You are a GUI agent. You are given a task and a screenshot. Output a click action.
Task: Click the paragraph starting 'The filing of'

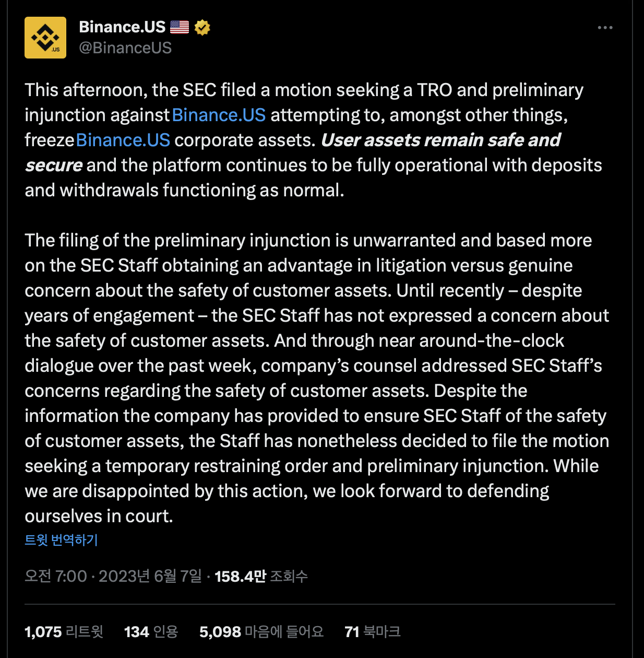click(317, 378)
